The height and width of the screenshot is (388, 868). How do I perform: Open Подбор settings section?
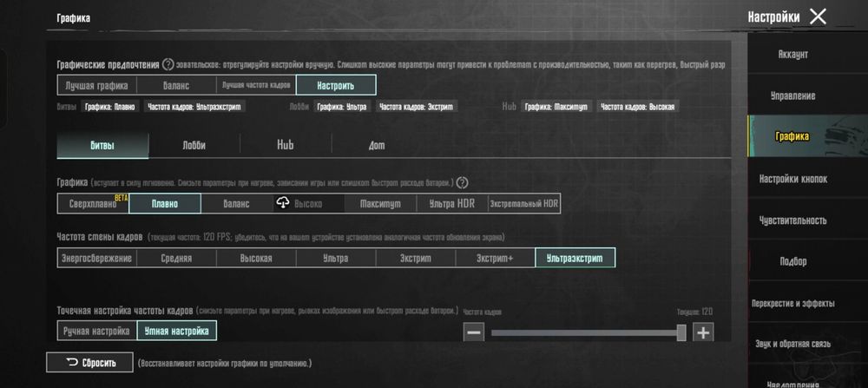point(792,261)
